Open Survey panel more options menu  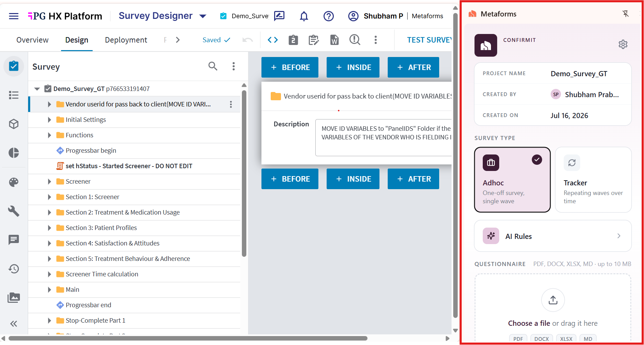(x=234, y=66)
